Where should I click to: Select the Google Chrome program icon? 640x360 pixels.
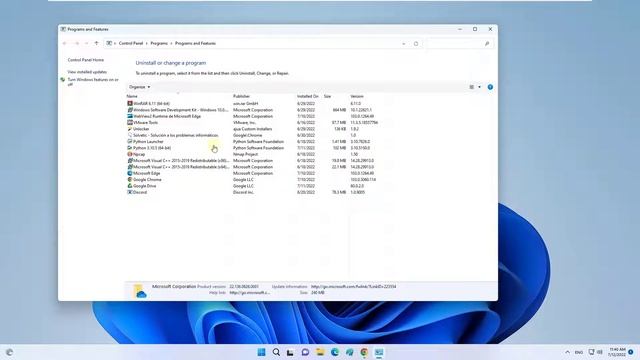[x=130, y=180]
